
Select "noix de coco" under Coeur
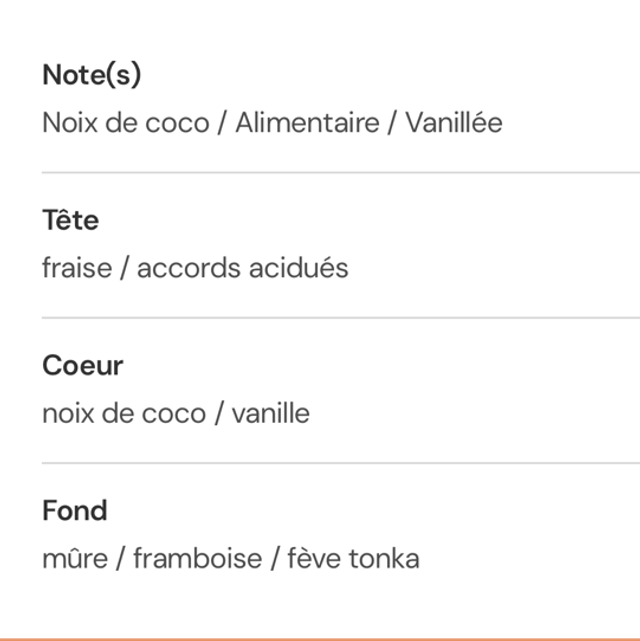click(123, 413)
